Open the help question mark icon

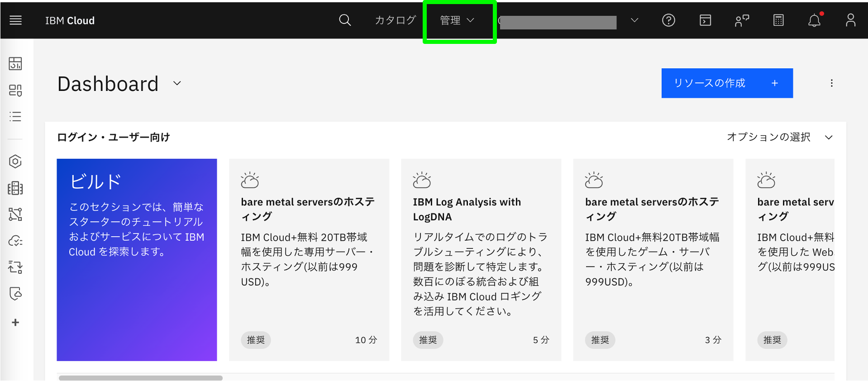[x=668, y=20]
